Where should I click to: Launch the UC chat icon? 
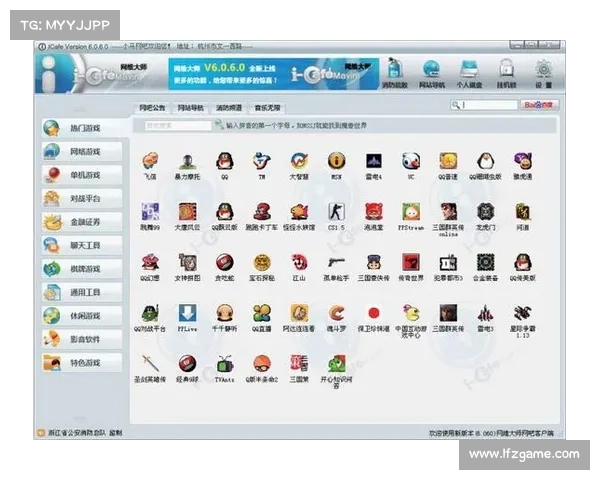411,162
